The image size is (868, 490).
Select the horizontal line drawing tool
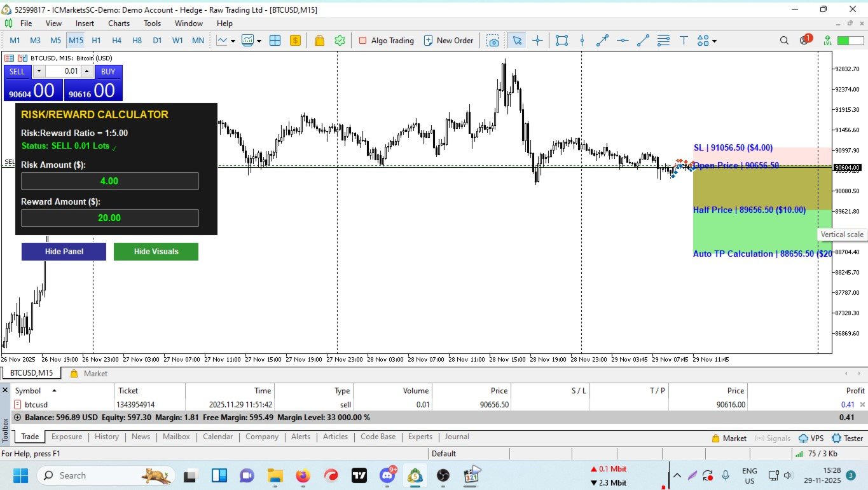click(623, 41)
